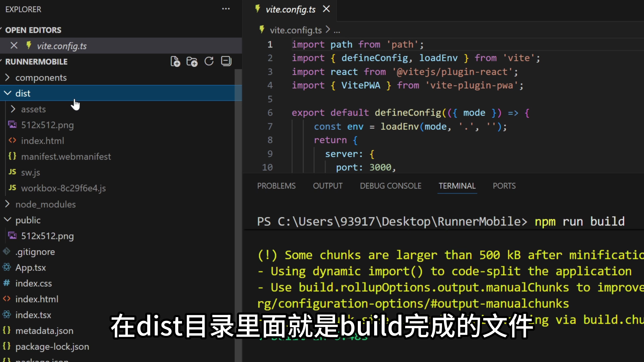Image resolution: width=644 pixels, height=362 pixels.
Task: Open sw.js file in dist
Action: (30, 172)
